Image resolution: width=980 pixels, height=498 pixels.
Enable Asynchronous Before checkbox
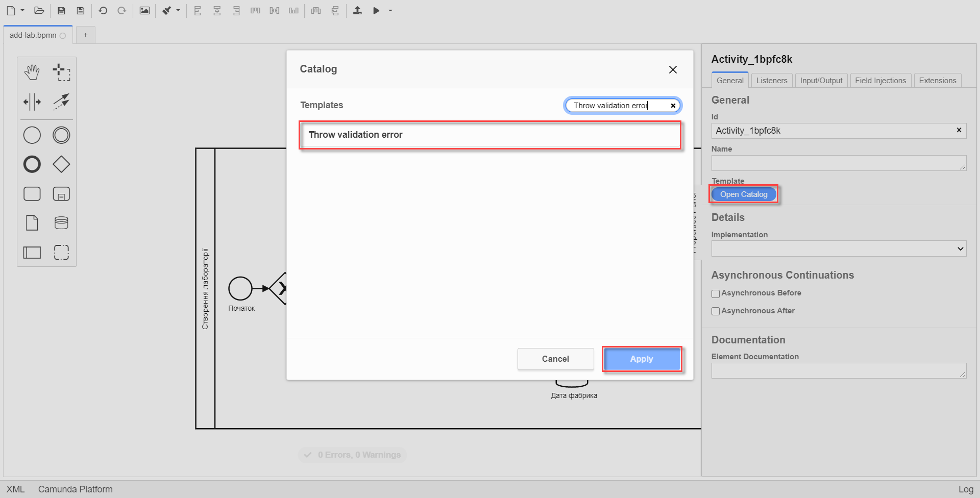[716, 293]
